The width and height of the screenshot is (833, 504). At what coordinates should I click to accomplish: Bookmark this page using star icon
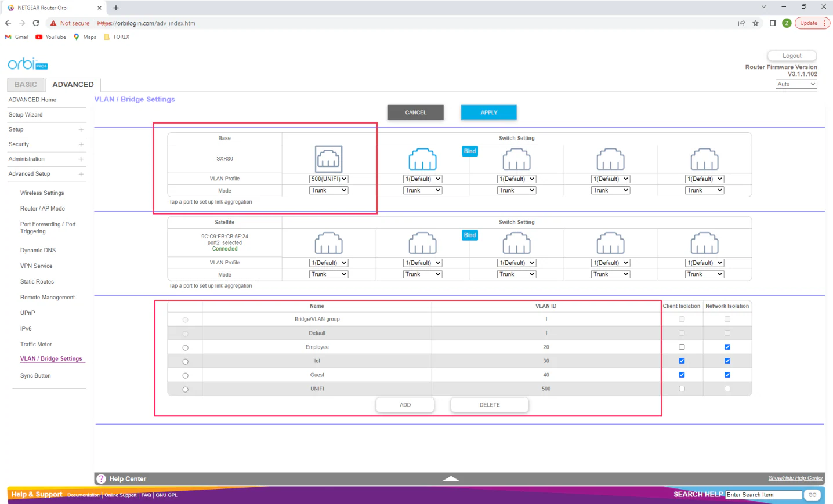pyautogui.click(x=755, y=23)
